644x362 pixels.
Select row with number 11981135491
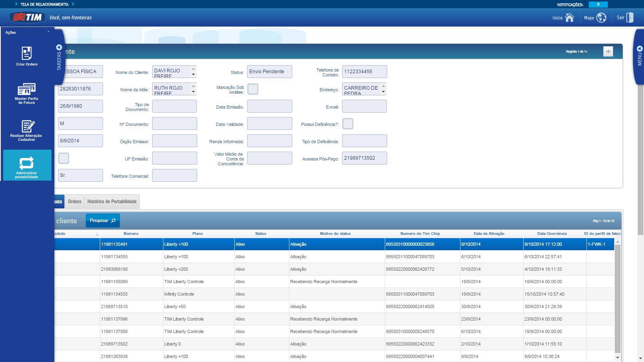[x=334, y=244]
